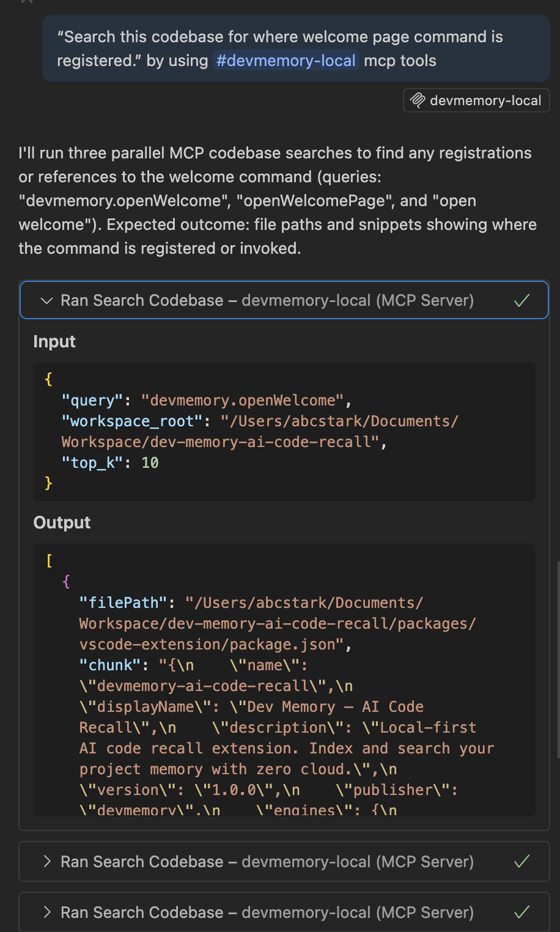Click the "chunk" key in the output
Screen dimensions: 560x932
pos(110,665)
